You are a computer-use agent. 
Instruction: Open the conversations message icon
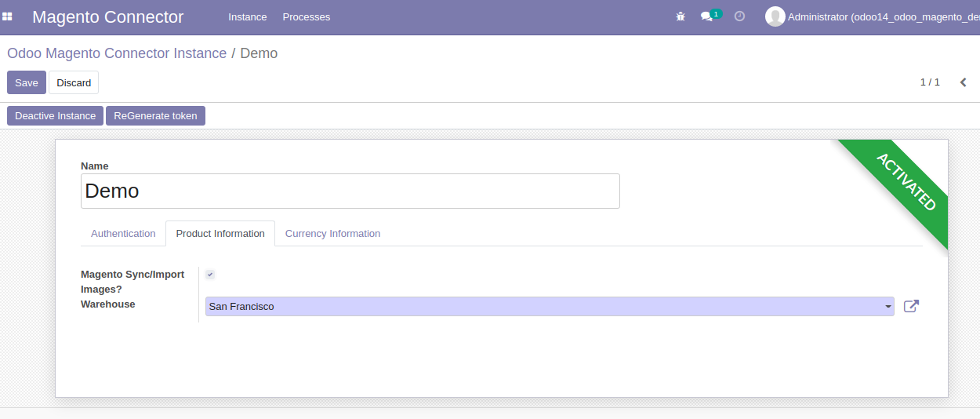pyautogui.click(x=706, y=16)
